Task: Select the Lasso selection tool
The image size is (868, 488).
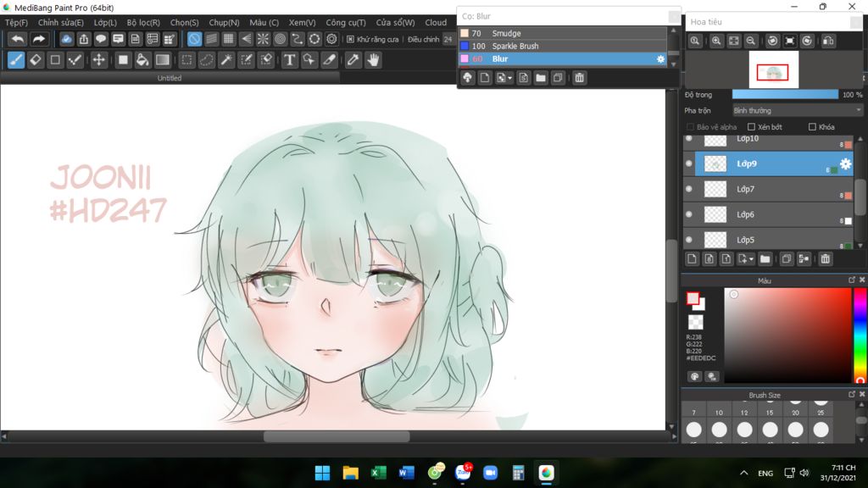Action: 207,60
